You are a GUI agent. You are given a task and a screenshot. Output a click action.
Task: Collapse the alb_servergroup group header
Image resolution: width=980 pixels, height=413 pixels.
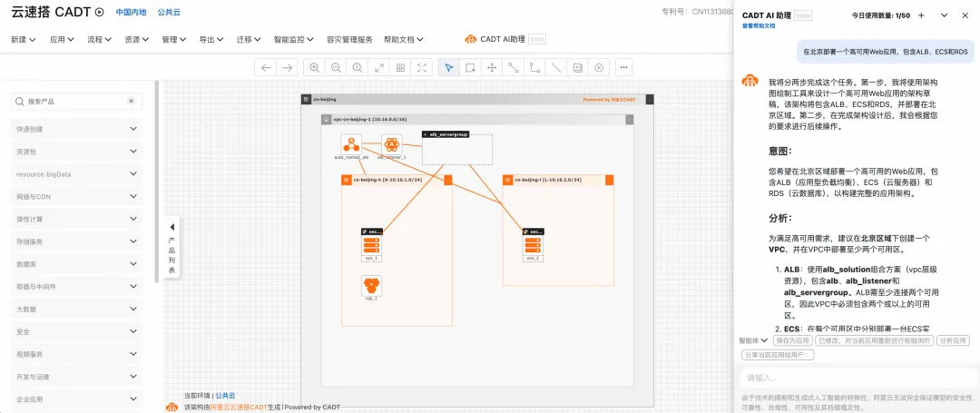[x=426, y=133]
